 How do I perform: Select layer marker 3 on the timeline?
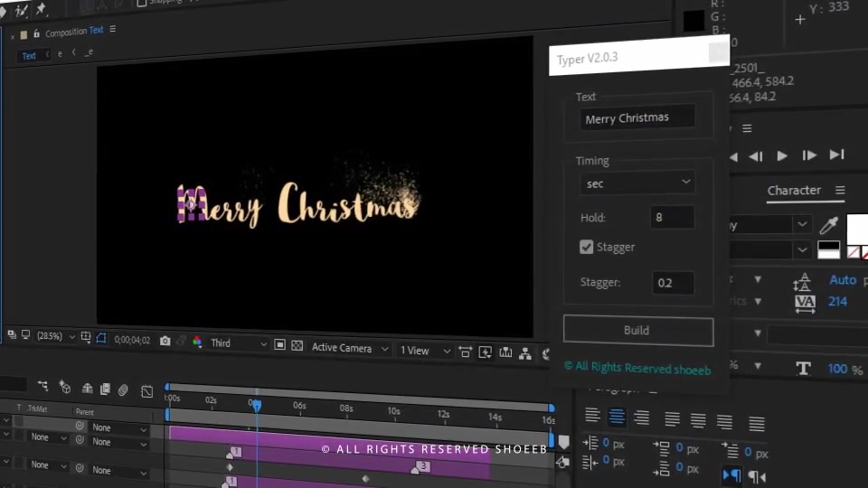[x=420, y=467]
